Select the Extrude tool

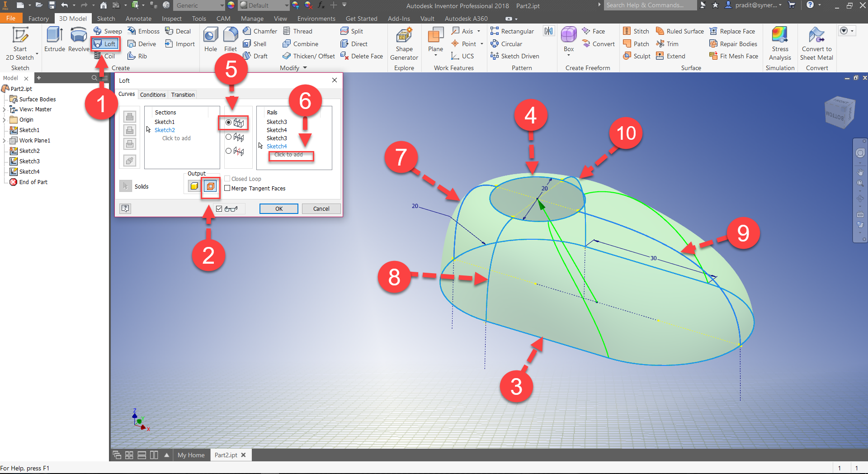[54, 40]
